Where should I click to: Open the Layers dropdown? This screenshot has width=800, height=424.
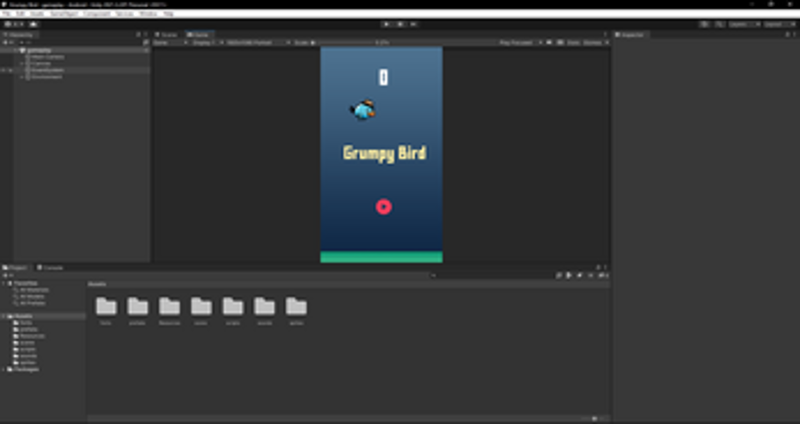(x=744, y=24)
